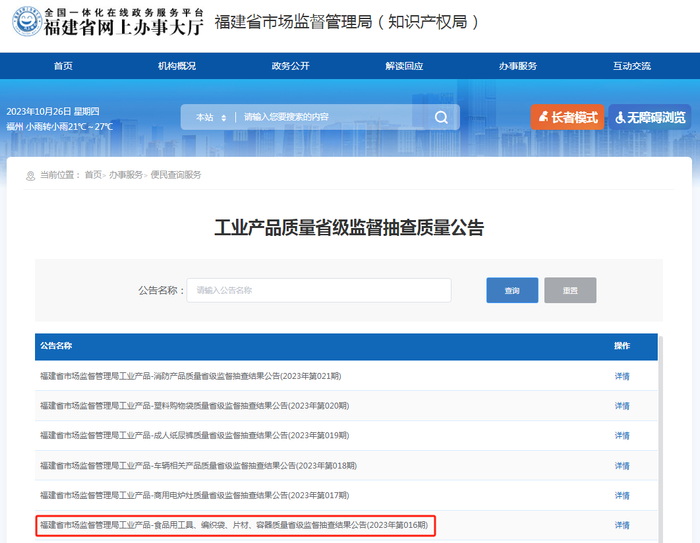Select the 塑料购物袋 announcement row title
The height and width of the screenshot is (543, 700).
195,406
